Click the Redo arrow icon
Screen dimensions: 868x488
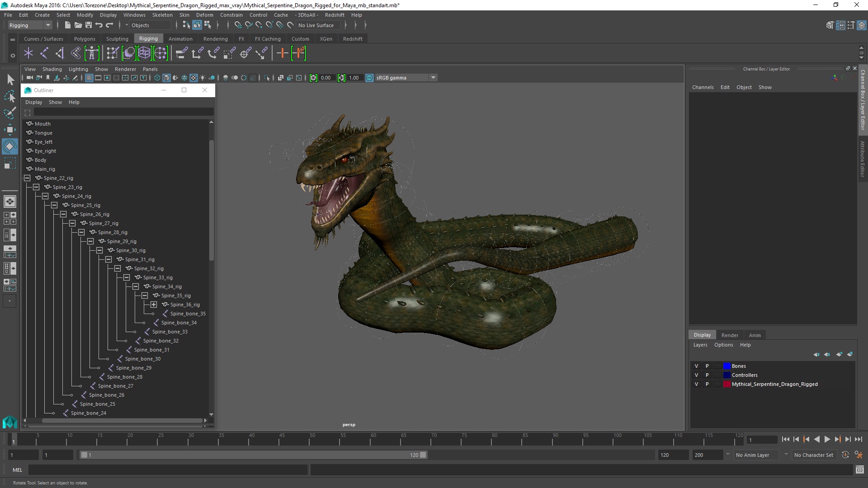pos(109,25)
